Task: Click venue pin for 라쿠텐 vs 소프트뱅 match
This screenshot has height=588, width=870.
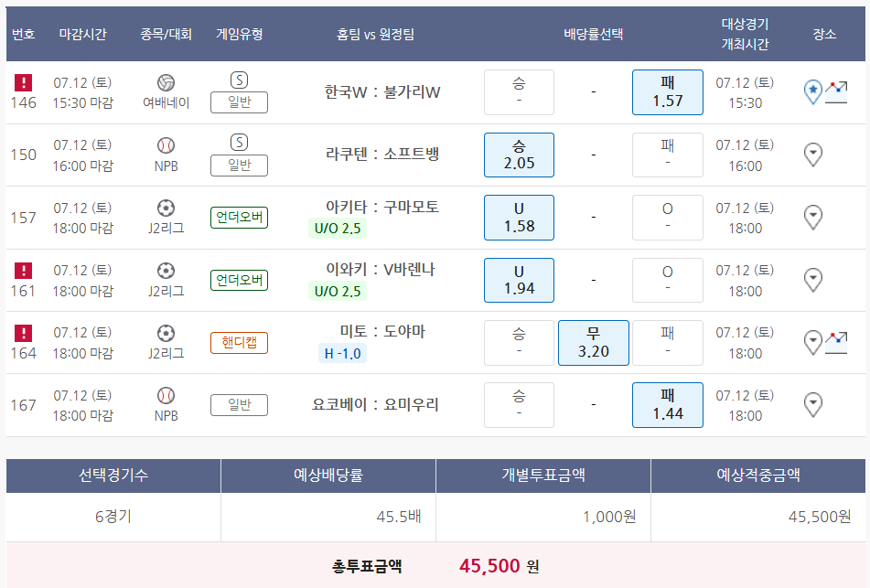Action: click(812, 155)
